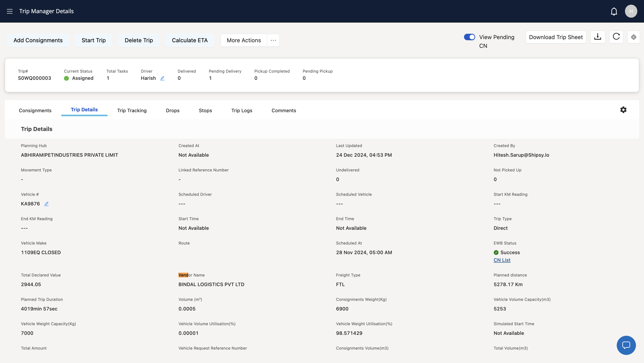Viewport: 644px width, 363px height.
Task: Click Download Trip Sheet button
Action: click(556, 37)
